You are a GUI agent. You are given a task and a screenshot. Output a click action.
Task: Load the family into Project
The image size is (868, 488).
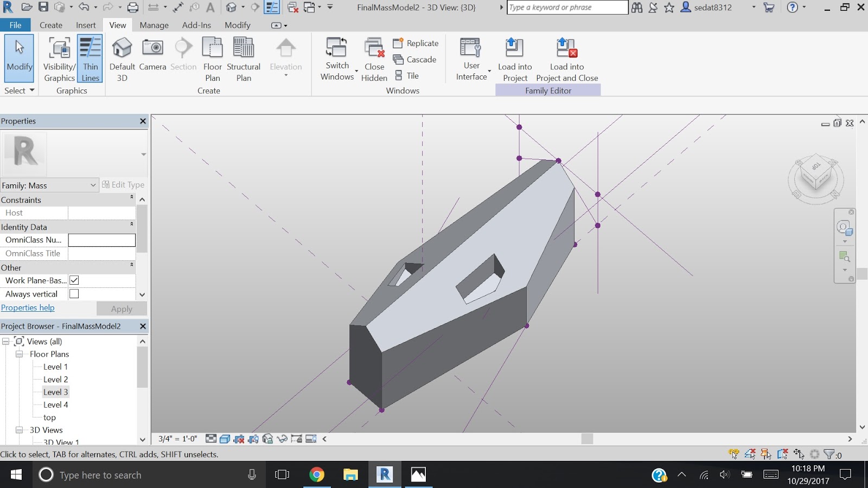tap(515, 58)
